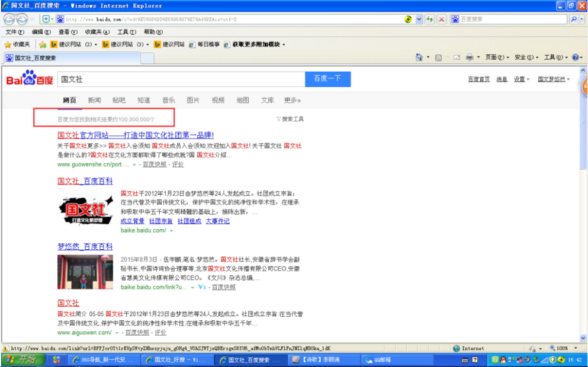Expand the address bar history dropdown
The image size is (588, 367).
[419, 19]
